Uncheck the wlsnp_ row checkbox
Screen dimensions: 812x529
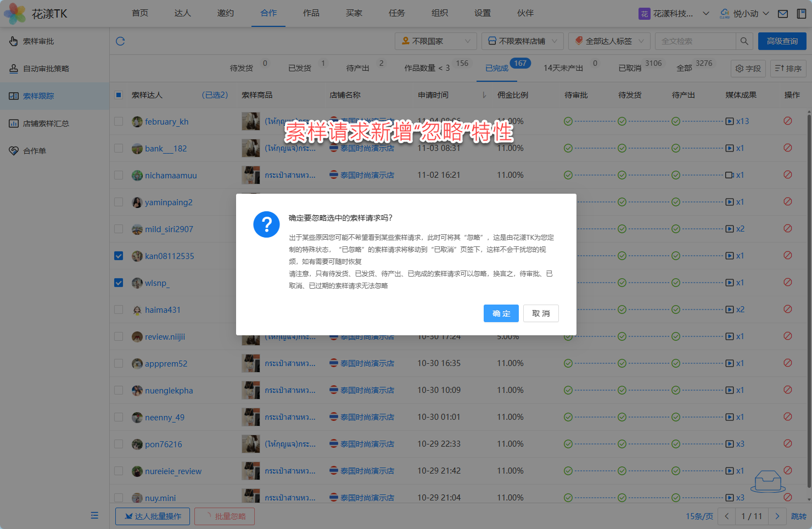tap(119, 283)
